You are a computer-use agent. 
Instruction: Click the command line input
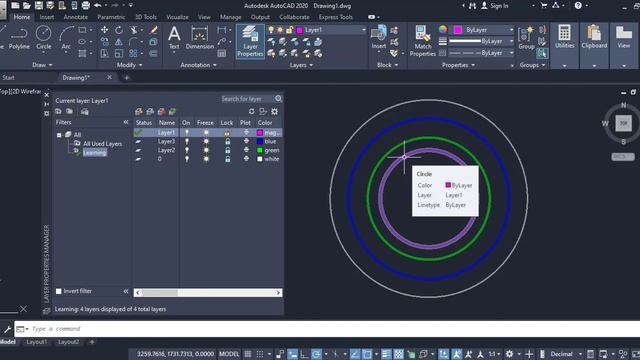tap(327, 329)
